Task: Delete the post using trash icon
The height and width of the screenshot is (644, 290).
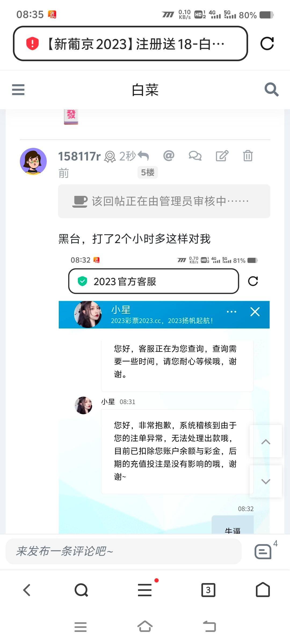Action: [248, 156]
